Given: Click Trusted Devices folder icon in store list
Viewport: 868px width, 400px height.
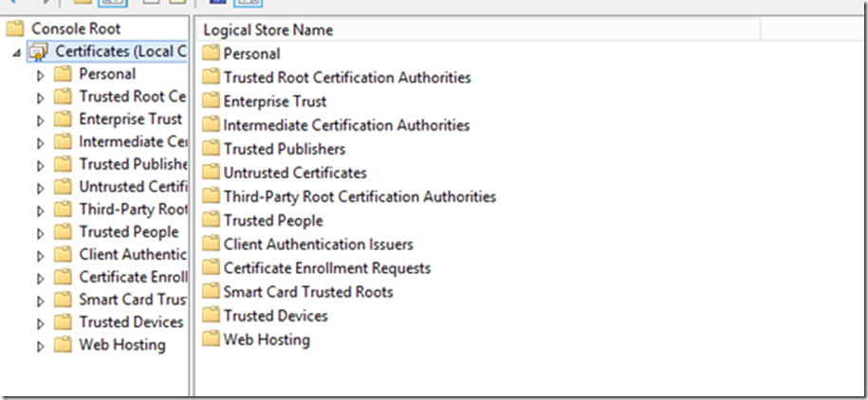Looking at the screenshot, I should coord(211,315).
